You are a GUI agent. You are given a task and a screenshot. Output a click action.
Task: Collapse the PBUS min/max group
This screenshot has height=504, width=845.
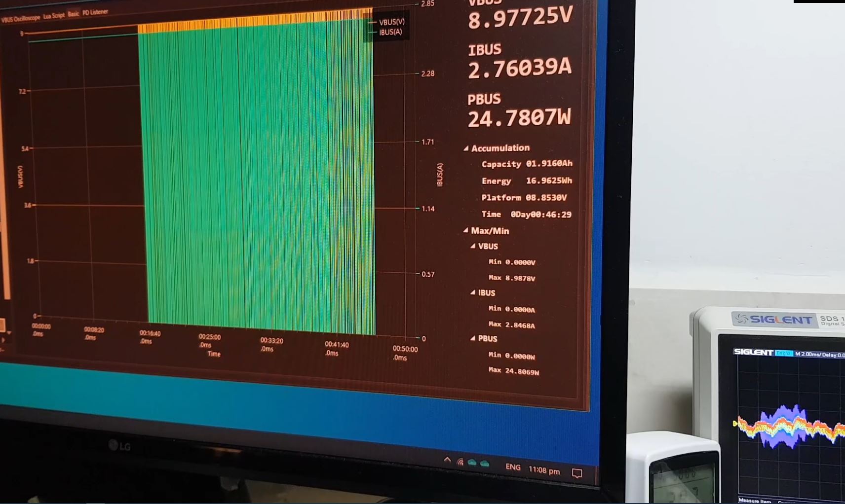coord(473,338)
